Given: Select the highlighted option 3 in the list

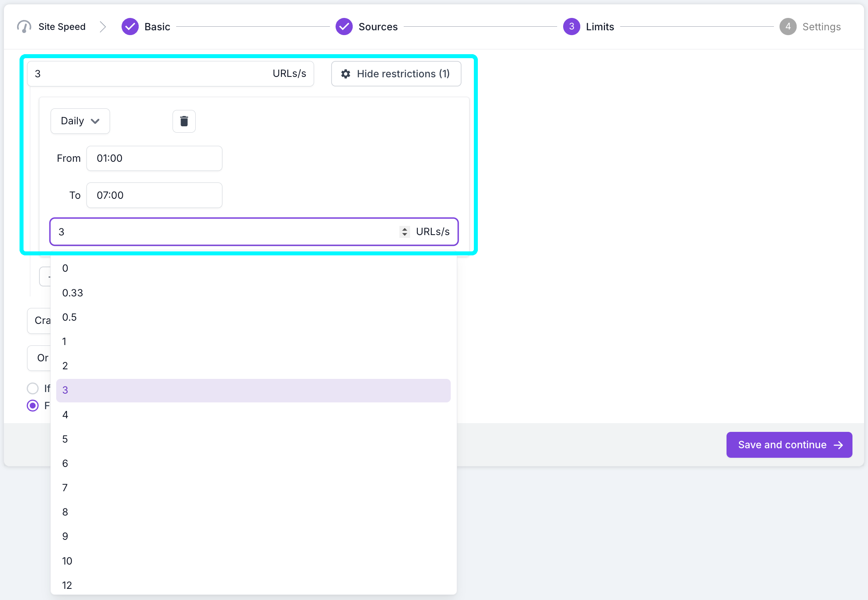Looking at the screenshot, I should pos(254,390).
